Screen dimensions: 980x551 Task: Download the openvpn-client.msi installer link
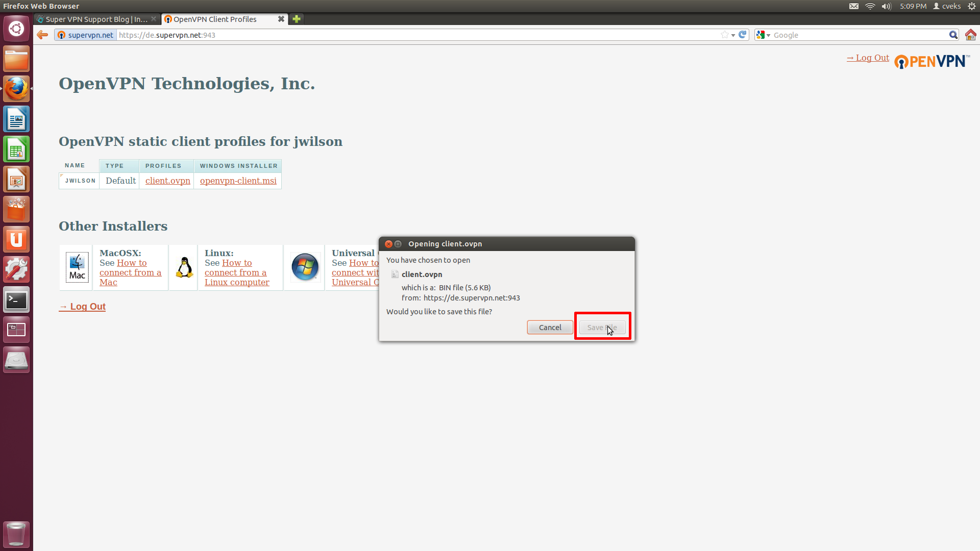click(x=238, y=181)
